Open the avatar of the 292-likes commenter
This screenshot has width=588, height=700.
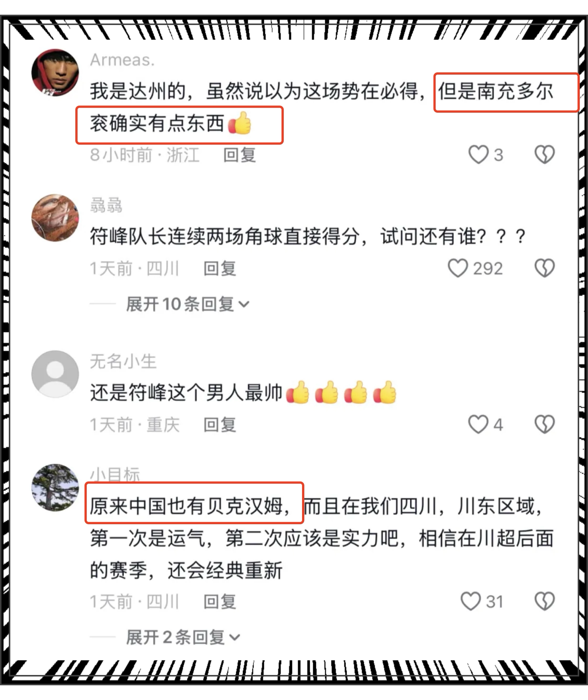coord(55,218)
